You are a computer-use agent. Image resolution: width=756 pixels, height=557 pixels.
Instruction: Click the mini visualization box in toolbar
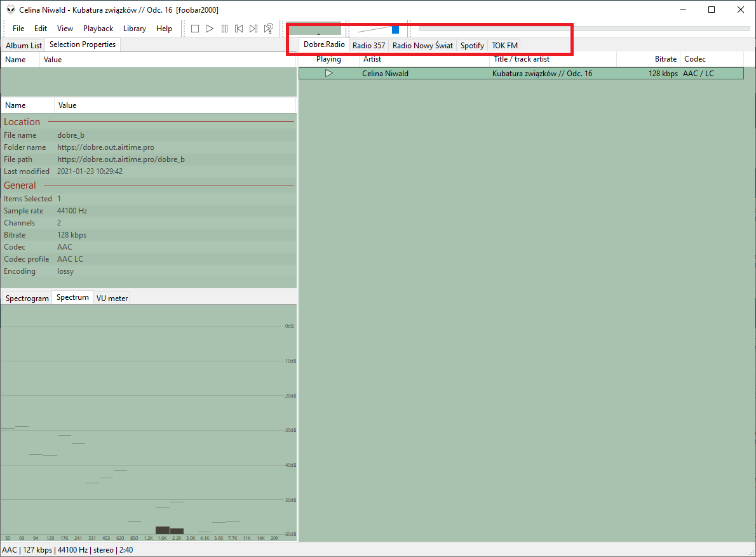(x=314, y=29)
